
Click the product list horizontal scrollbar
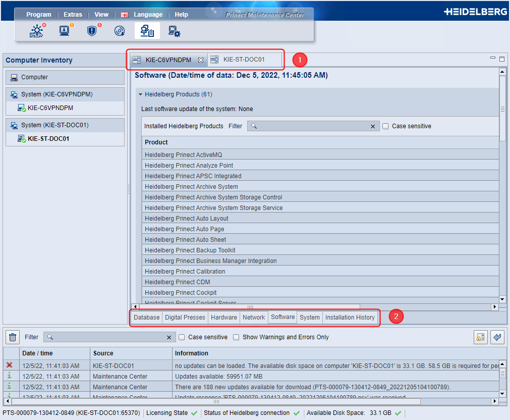tap(250, 307)
